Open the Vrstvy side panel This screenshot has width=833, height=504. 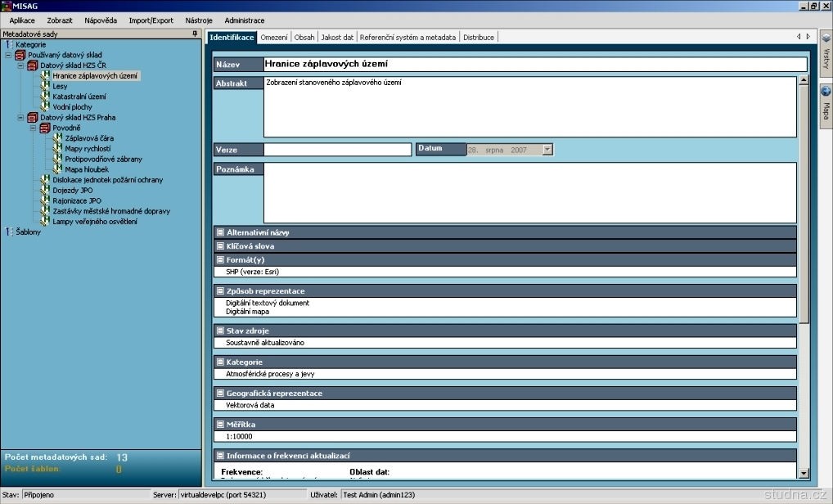pos(826,52)
